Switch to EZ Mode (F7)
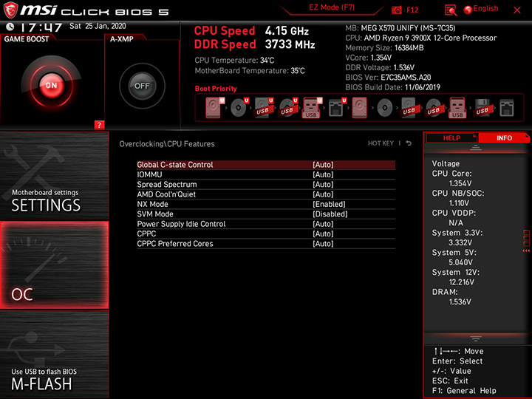Image resolution: width=532 pixels, height=399 pixels. pyautogui.click(x=332, y=7)
